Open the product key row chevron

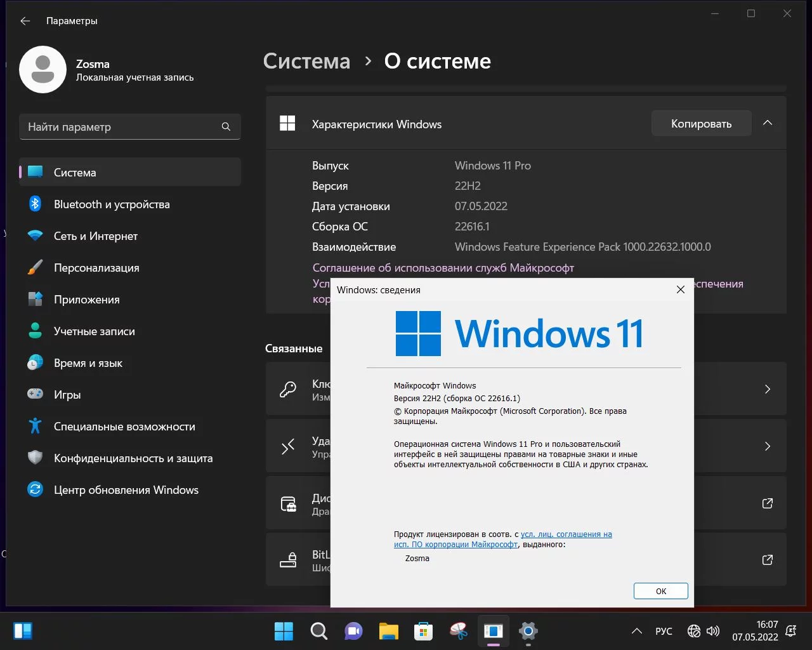pyautogui.click(x=768, y=389)
